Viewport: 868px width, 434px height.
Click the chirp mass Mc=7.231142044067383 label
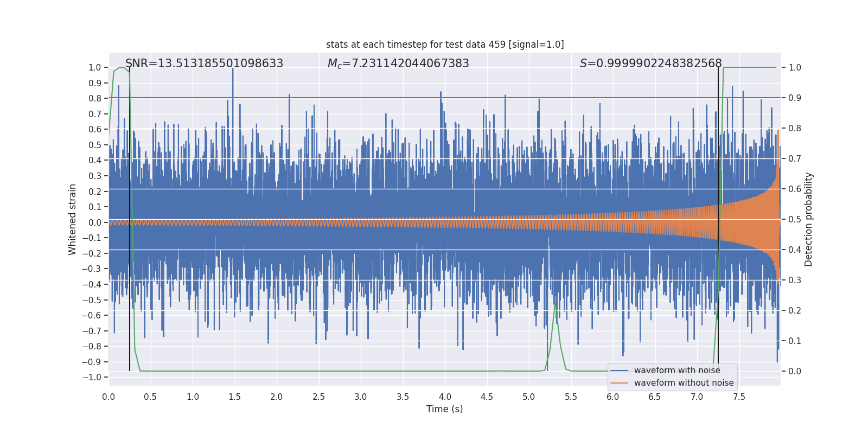[398, 63]
